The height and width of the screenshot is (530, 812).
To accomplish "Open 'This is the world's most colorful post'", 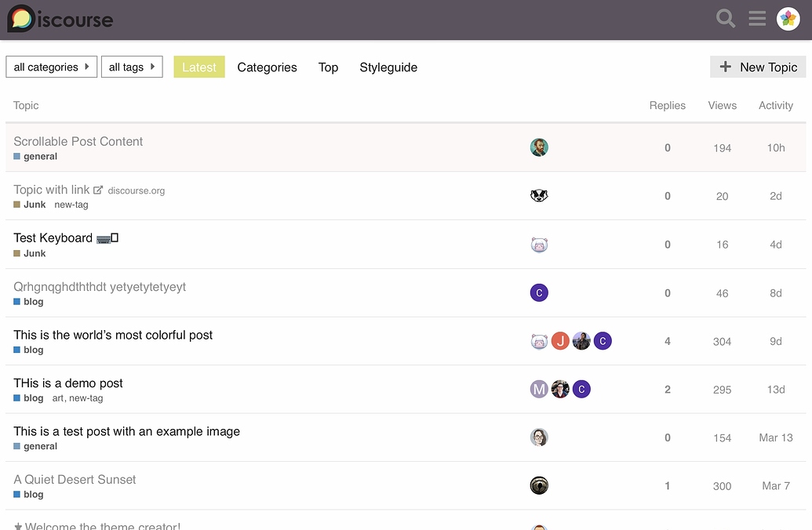I will [113, 335].
